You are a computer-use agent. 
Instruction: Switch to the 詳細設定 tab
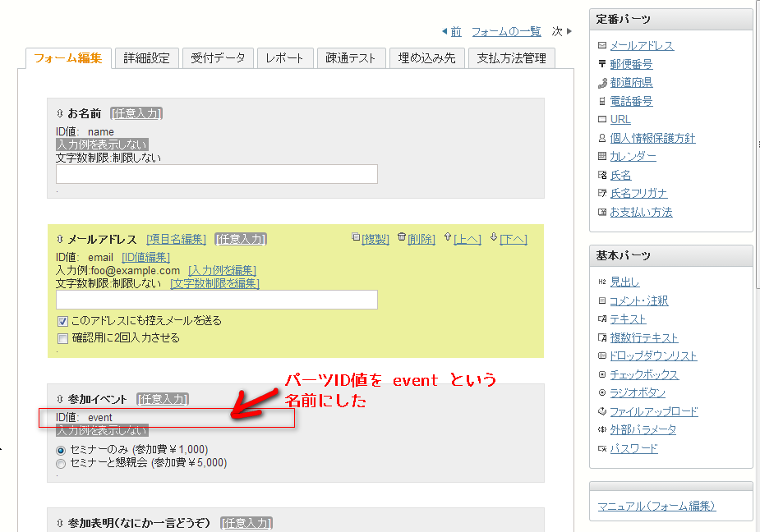coord(146,58)
